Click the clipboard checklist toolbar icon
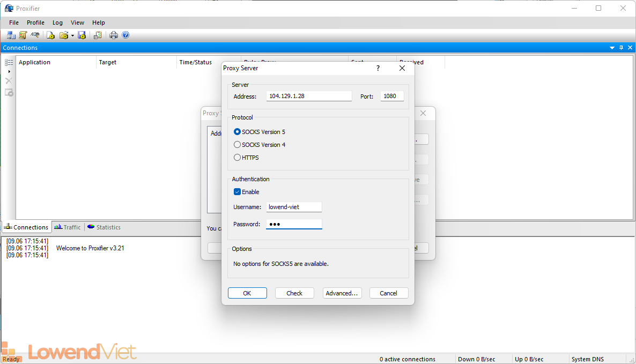The height and width of the screenshot is (364, 636). 98,35
